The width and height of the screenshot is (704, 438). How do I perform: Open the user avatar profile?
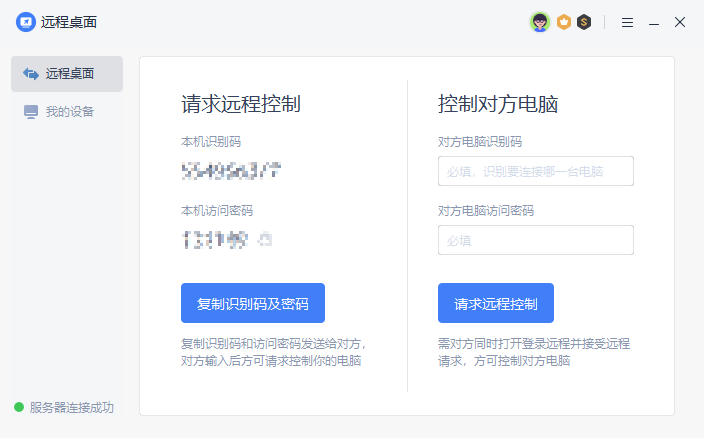tap(540, 22)
